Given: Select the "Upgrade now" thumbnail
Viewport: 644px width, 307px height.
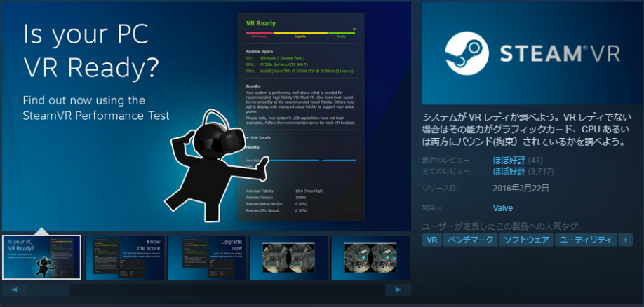Looking at the screenshot, I should point(206,257).
